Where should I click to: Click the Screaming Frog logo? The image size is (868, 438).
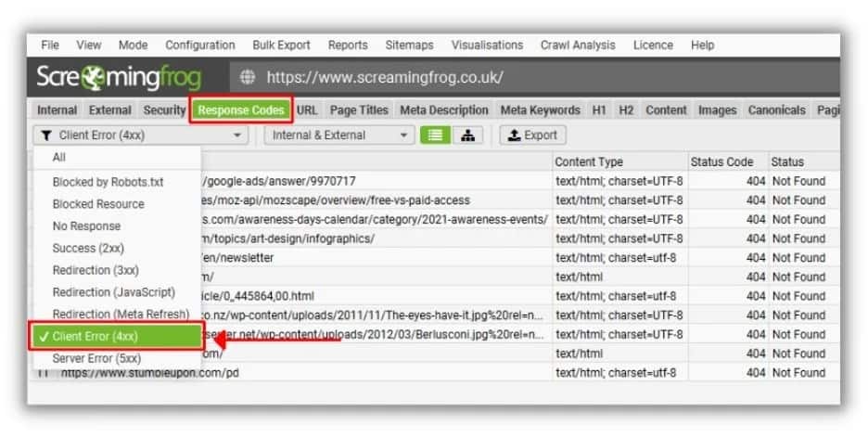[x=119, y=78]
